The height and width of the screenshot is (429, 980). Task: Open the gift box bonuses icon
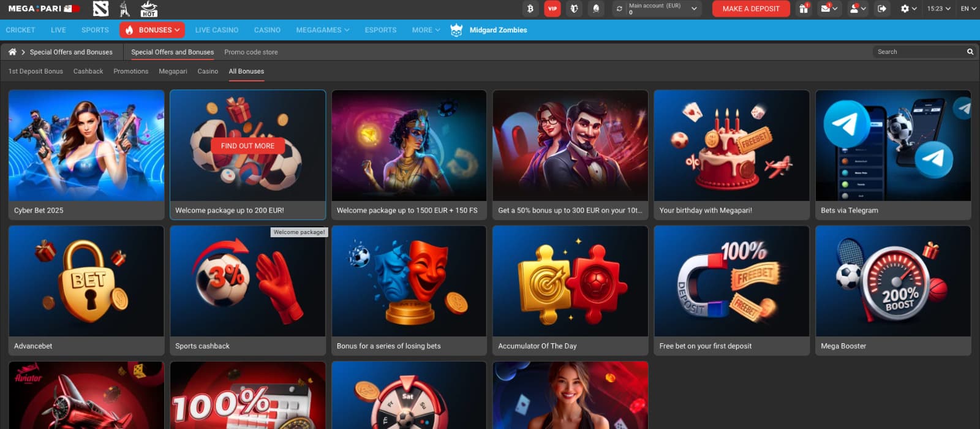click(x=804, y=9)
